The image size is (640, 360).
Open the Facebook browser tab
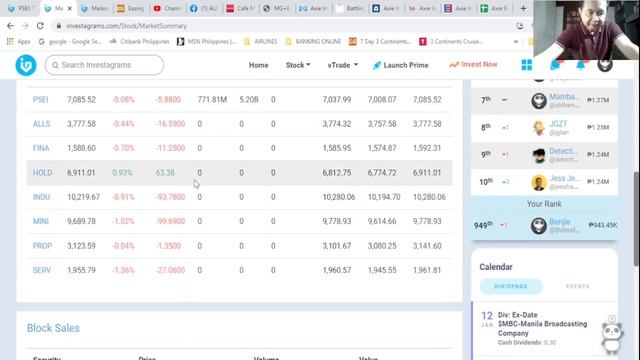pos(203,8)
